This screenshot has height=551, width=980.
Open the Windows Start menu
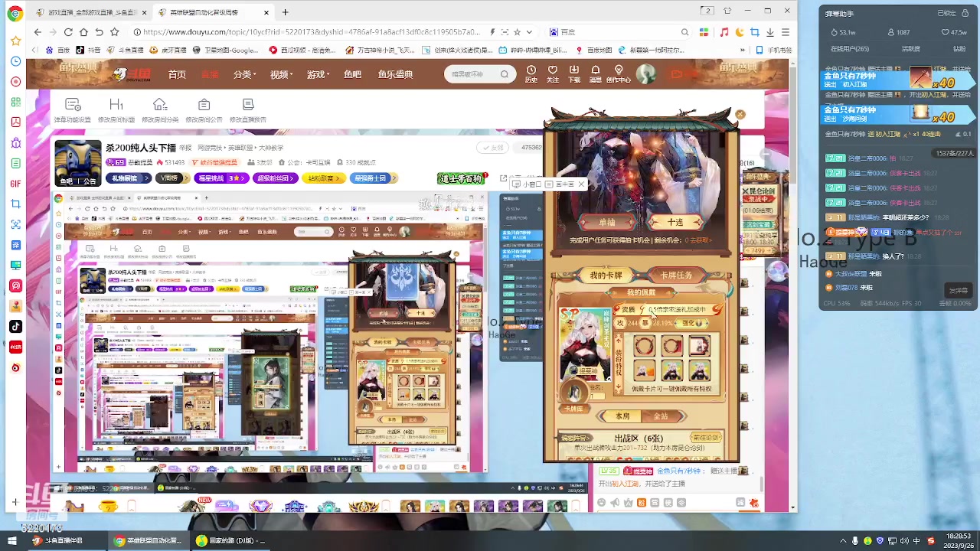12,540
